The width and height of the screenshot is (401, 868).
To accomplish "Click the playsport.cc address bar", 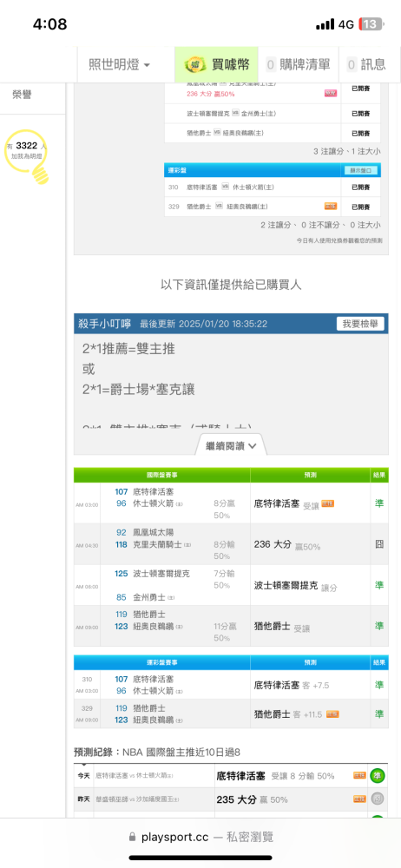I will click(x=200, y=837).
